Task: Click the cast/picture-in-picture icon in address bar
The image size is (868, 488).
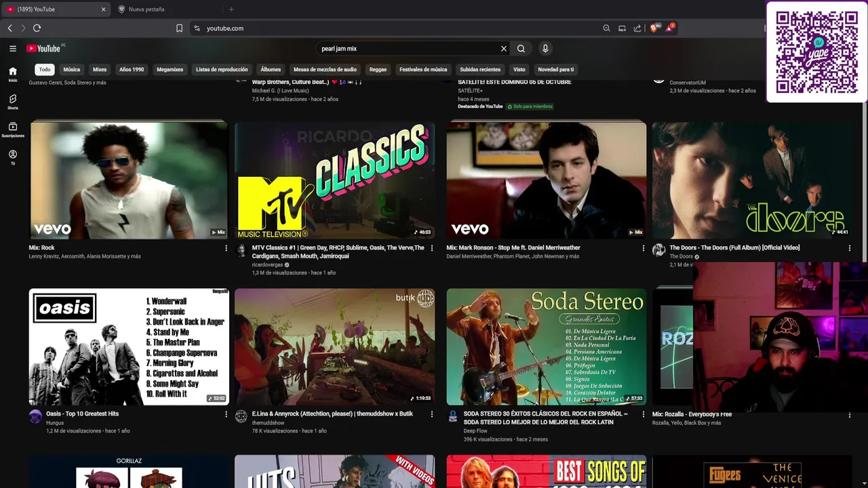Action: pos(622,28)
